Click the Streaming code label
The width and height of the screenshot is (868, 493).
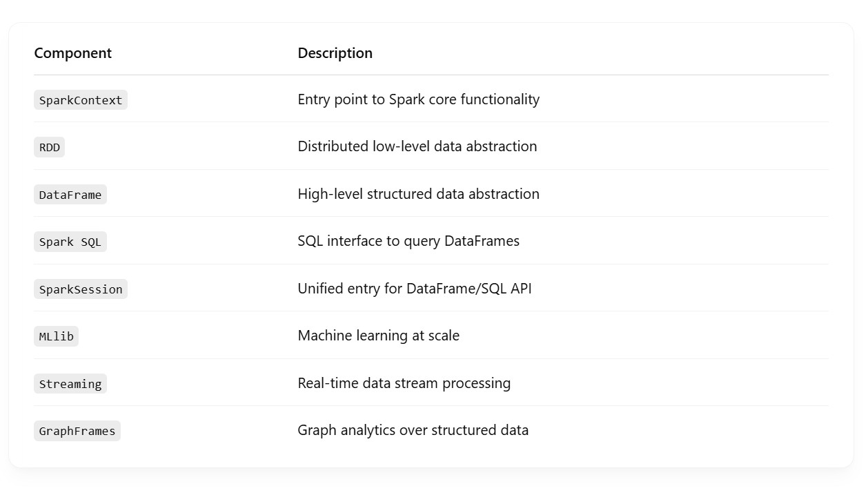coord(70,384)
